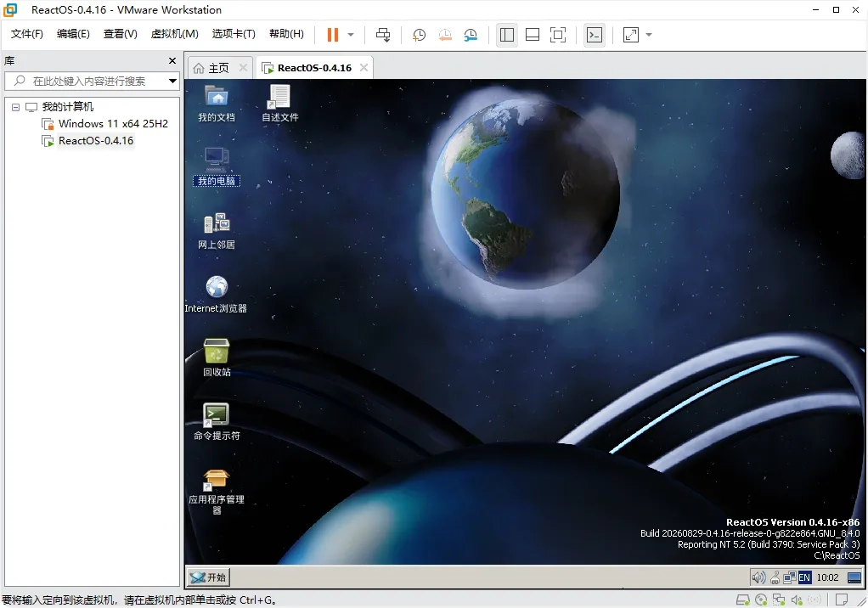Click the sound card status icon
Viewport: 868px width, 608px height.
[797, 600]
